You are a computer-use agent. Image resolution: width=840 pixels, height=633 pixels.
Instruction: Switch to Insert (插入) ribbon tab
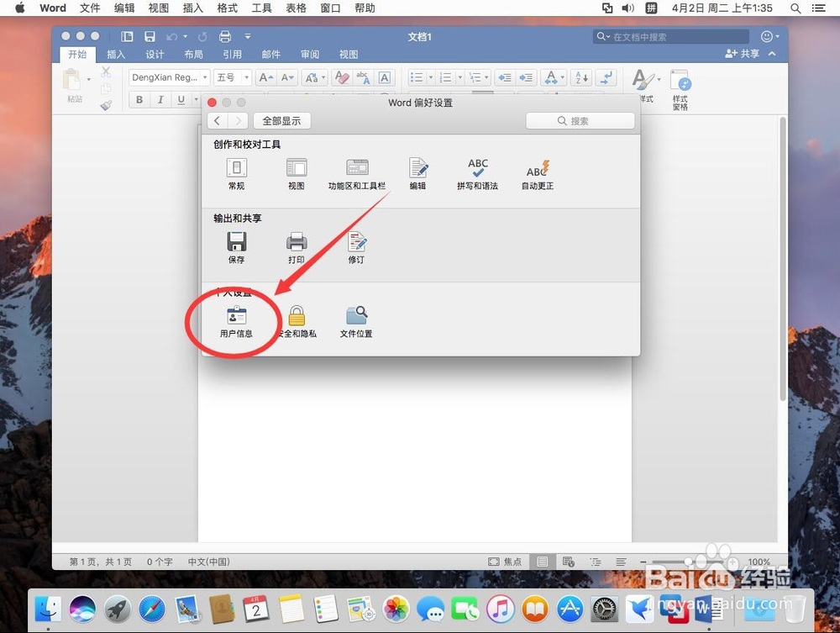(x=116, y=54)
